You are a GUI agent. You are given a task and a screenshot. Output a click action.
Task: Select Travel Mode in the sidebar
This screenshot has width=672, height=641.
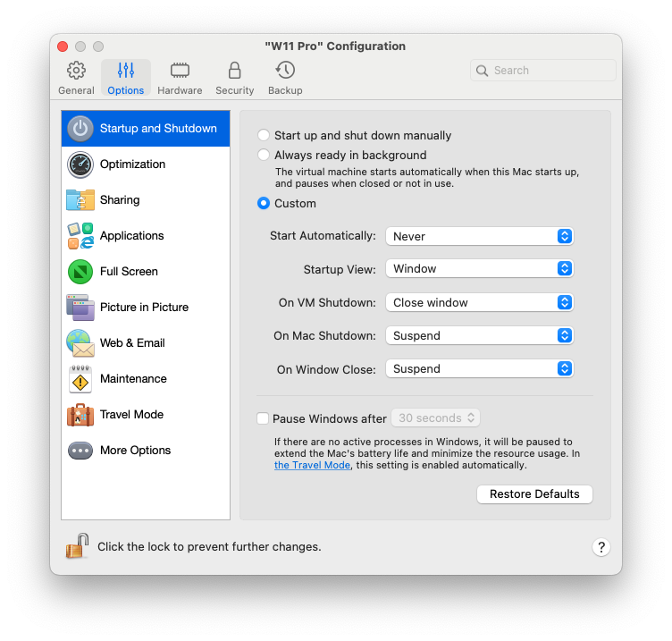146,415
